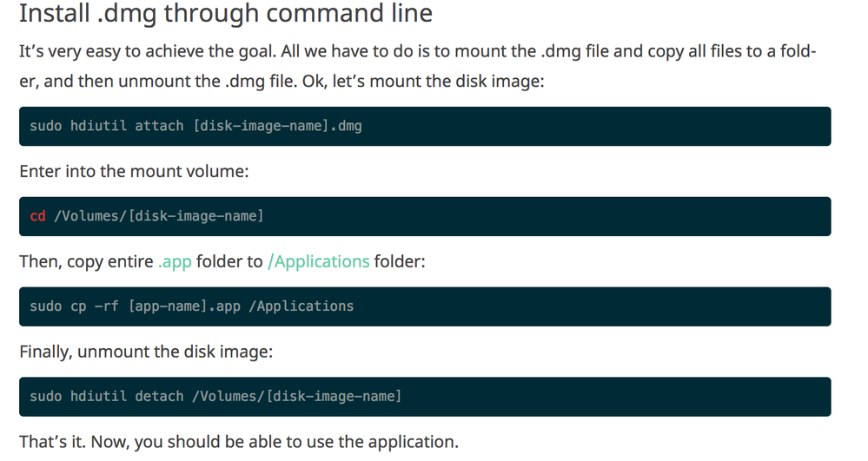
Task: Click "/Volumes/[disk-image-name]" in the cd command
Action: tap(158, 216)
